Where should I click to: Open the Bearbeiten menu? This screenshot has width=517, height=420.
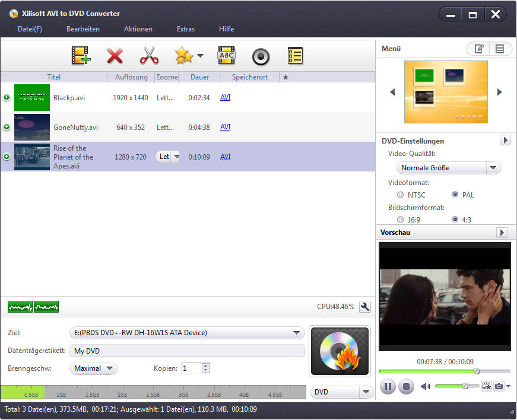click(83, 29)
